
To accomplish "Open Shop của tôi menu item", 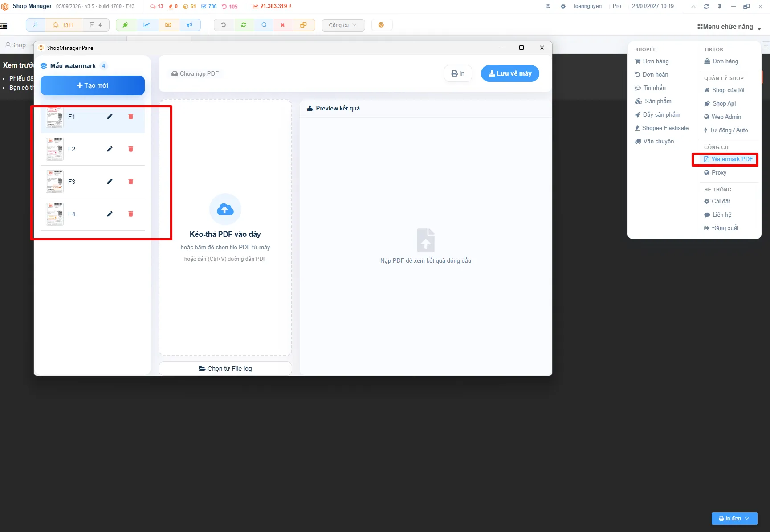I will (x=724, y=90).
